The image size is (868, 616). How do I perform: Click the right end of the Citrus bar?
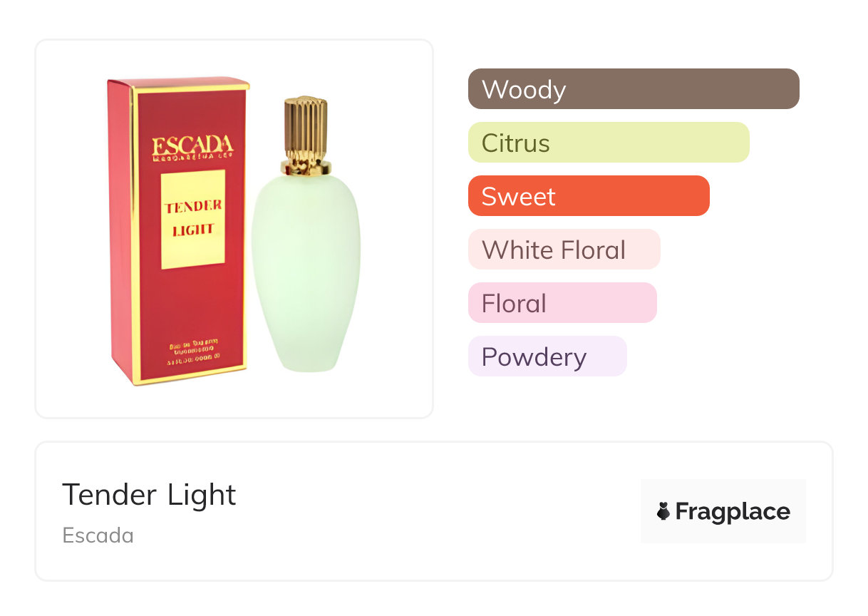click(x=738, y=143)
